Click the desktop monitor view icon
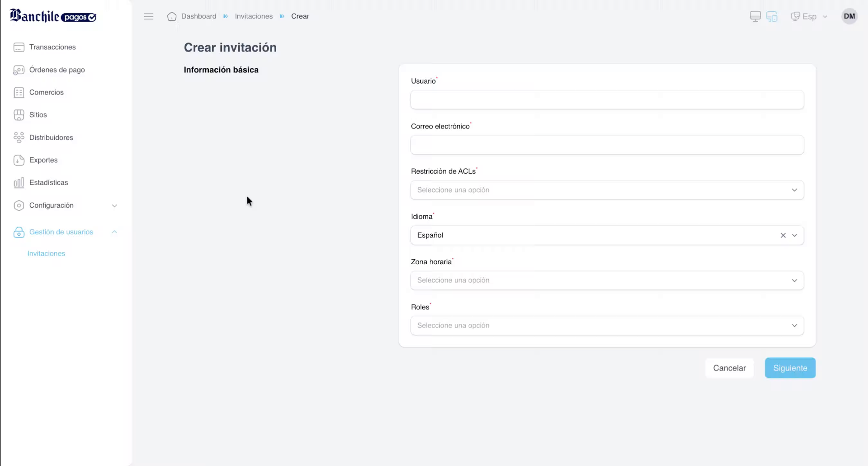Screen dimensions: 868x466 pyautogui.click(x=755, y=16)
